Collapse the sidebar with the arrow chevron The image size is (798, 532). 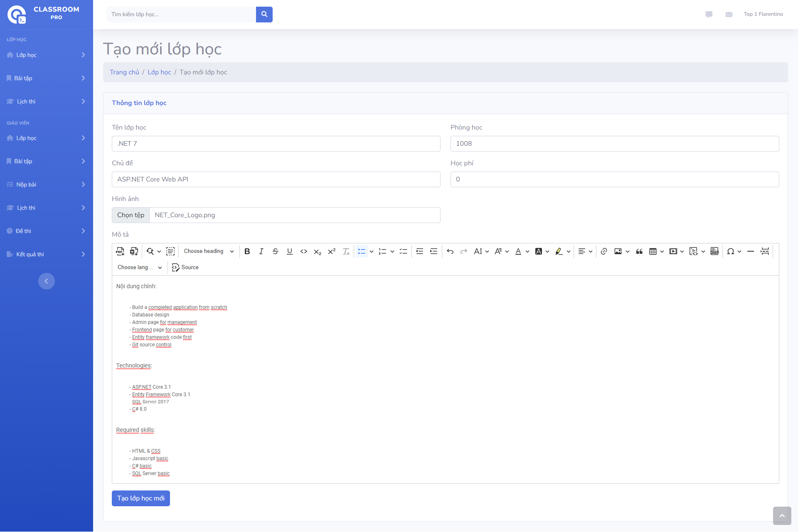pyautogui.click(x=47, y=281)
